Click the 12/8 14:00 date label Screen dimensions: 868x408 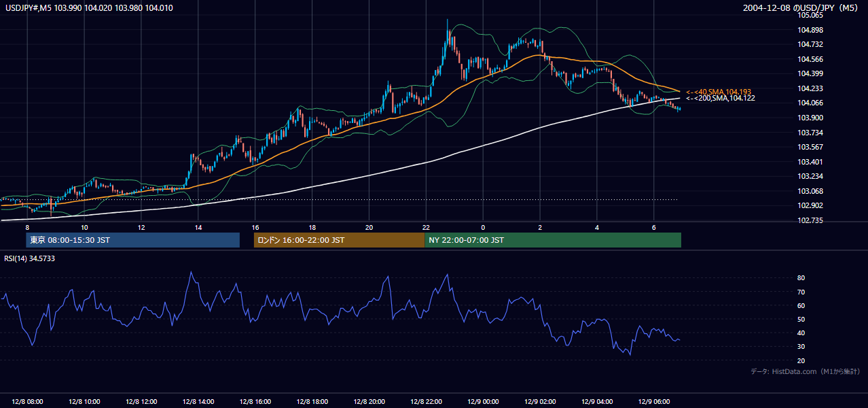pos(198,401)
